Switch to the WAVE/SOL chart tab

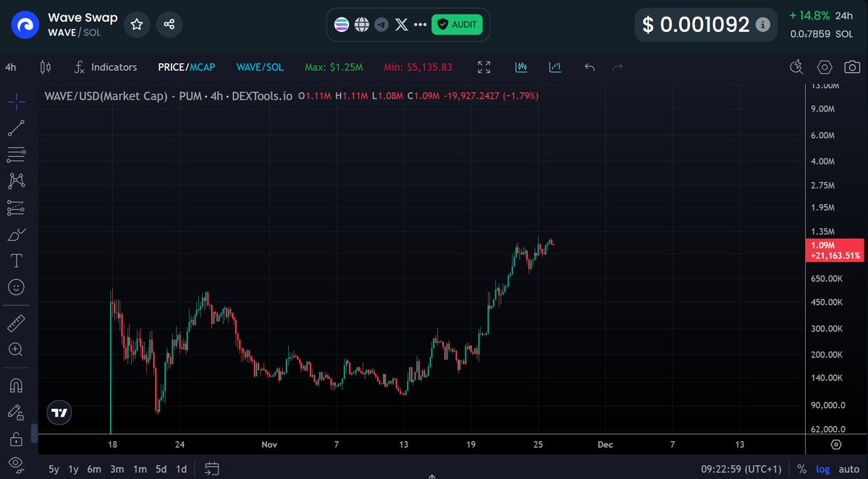pos(260,67)
